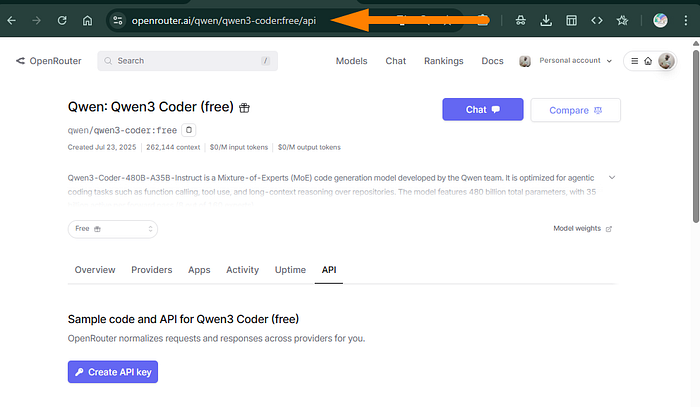The width and height of the screenshot is (700, 407).
Task: Select the API tab
Action: tap(329, 270)
